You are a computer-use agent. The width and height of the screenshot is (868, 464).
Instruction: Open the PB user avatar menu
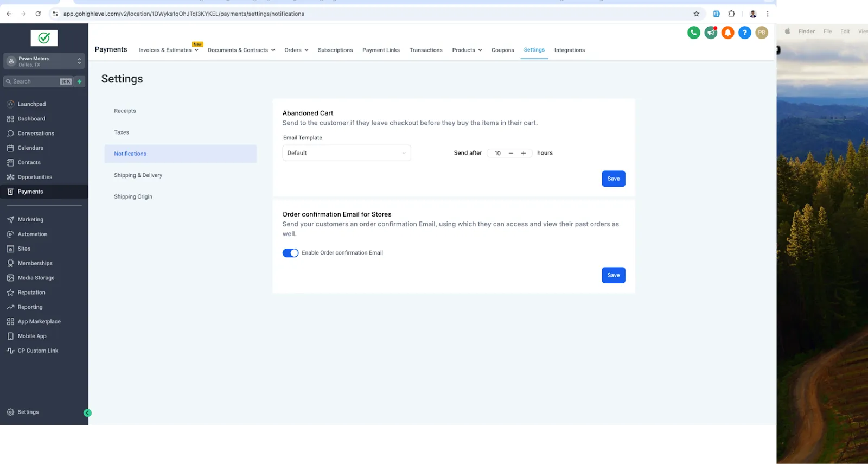tap(762, 33)
